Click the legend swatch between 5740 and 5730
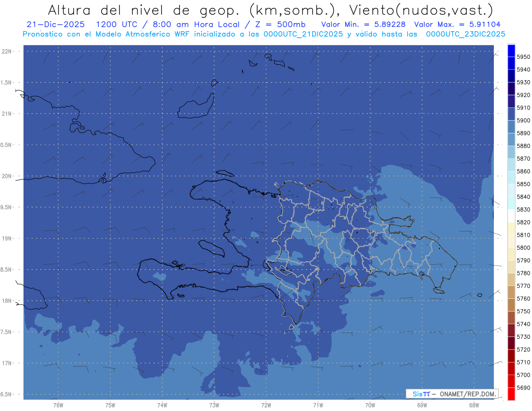This screenshot has width=532, height=411. (x=511, y=330)
